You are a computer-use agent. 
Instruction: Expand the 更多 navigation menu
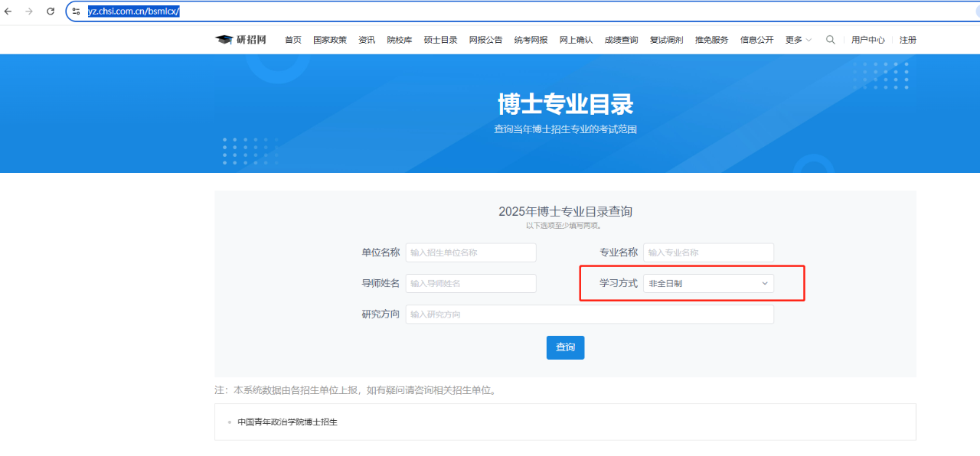pos(797,39)
